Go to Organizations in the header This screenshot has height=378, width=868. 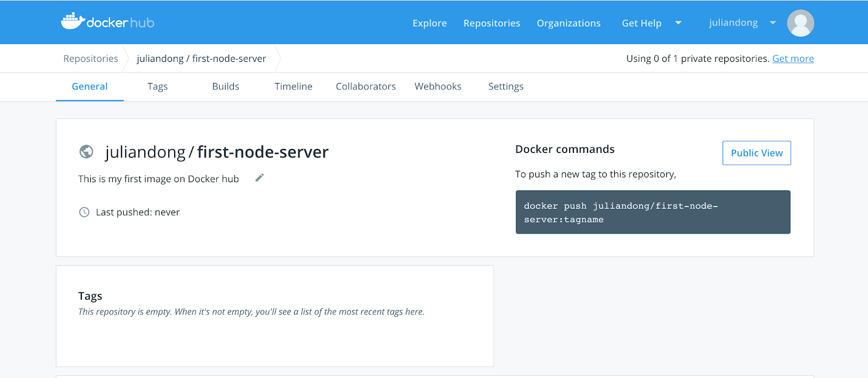pos(569,23)
